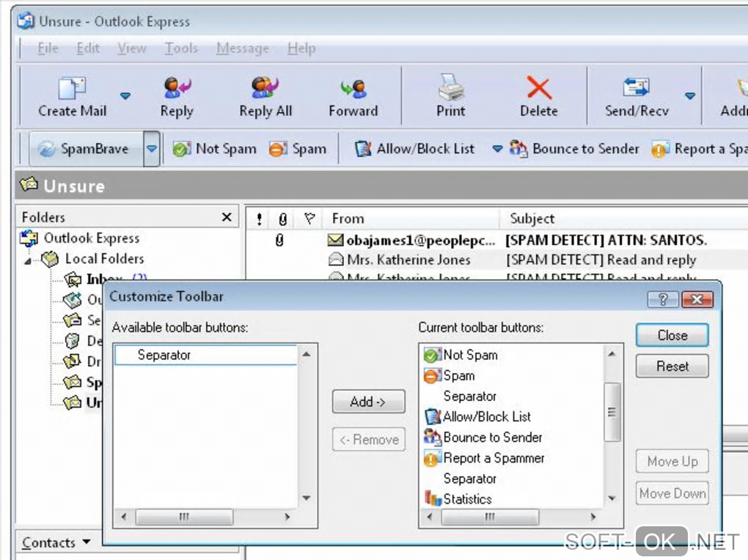Click the Available buttons horizontal scrollbar thumb

point(184,517)
